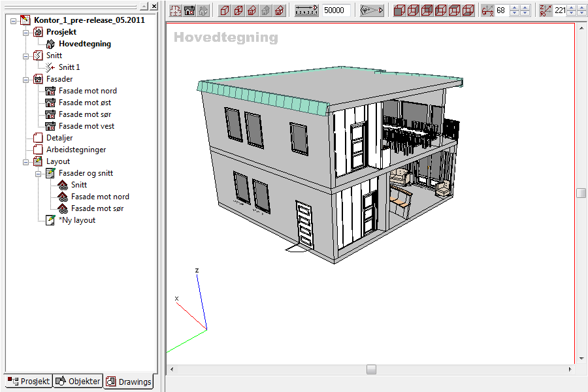This screenshot has width=588, height=392.
Task: Switch to the Prosjekt bottom tab
Action: (x=29, y=381)
